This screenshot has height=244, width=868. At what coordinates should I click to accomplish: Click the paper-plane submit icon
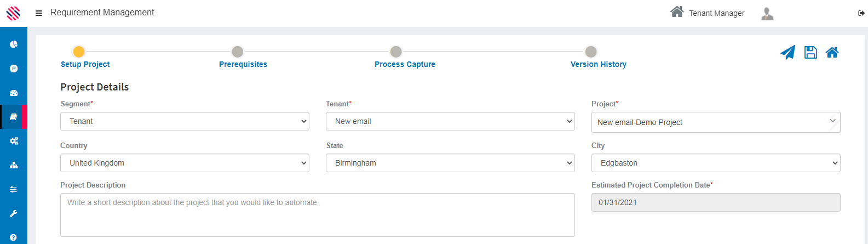[x=787, y=53]
